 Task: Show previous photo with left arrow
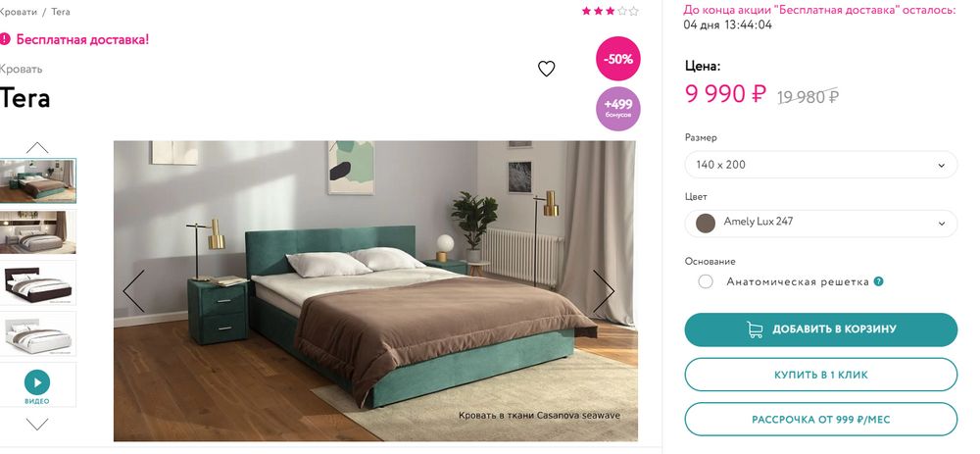pyautogui.click(x=133, y=291)
